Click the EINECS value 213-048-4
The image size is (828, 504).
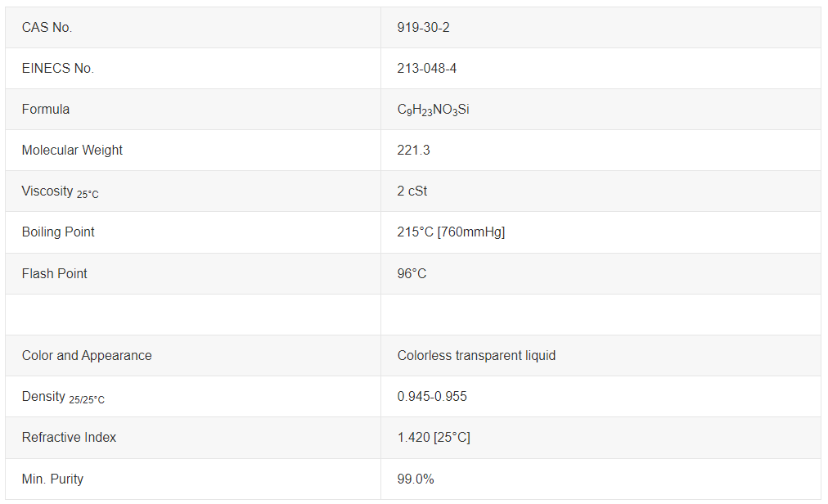coord(426,68)
